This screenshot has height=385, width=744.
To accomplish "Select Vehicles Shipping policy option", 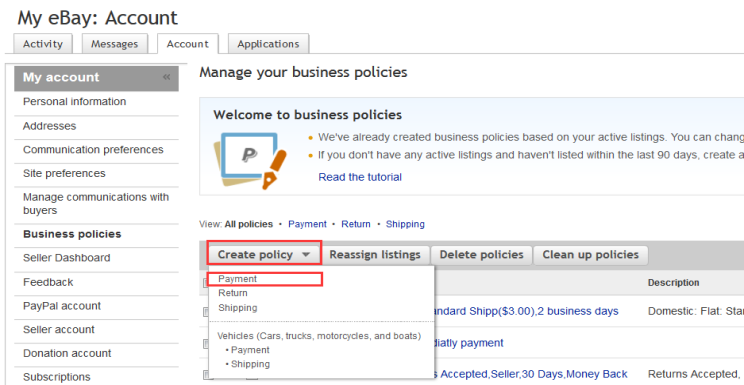I will click(x=251, y=364).
